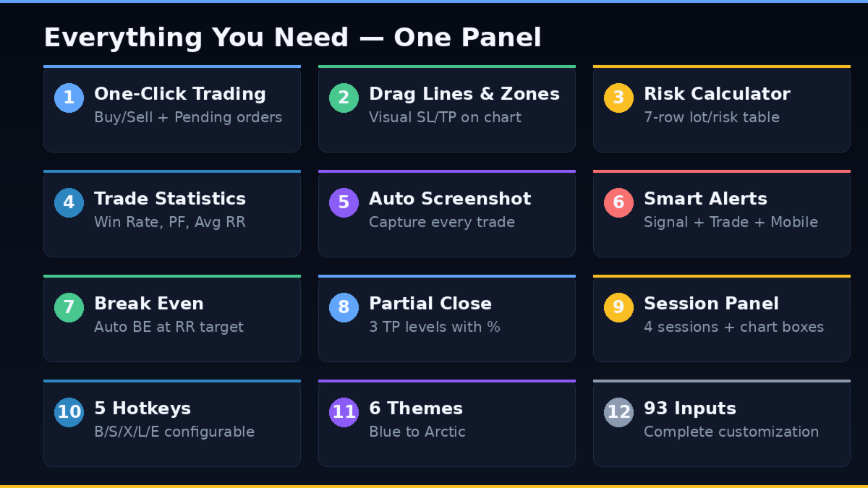Click the blue number 10 circle

click(x=69, y=412)
